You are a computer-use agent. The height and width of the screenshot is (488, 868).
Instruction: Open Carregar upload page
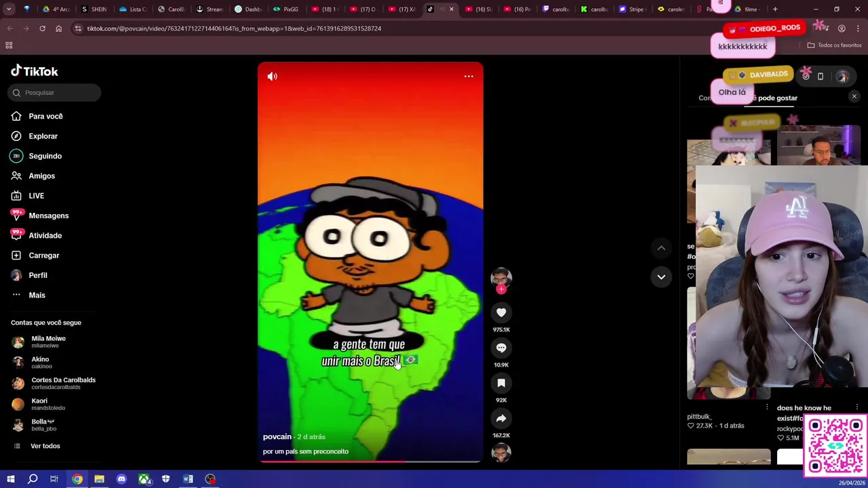(x=44, y=256)
